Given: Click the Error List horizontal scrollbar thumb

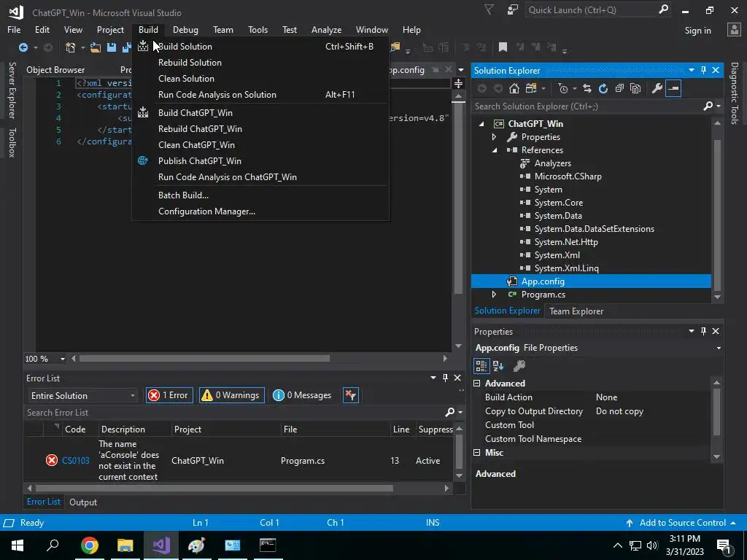Looking at the screenshot, I should (x=214, y=488).
